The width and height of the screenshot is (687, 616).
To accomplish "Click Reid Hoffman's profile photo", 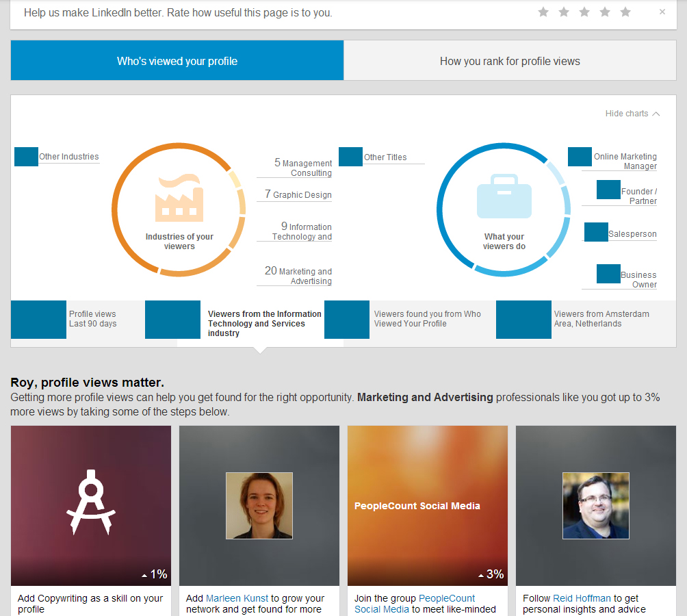I will (x=595, y=505).
